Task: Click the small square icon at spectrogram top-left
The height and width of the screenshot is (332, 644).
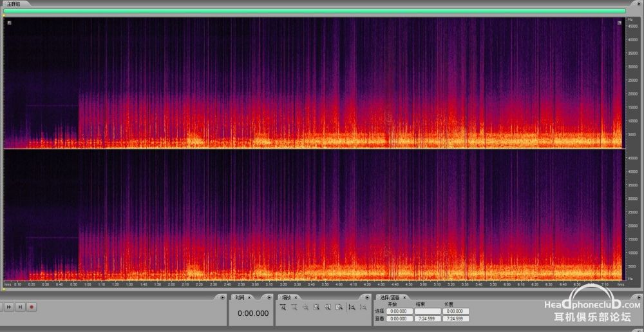Action: pyautogui.click(x=9, y=23)
